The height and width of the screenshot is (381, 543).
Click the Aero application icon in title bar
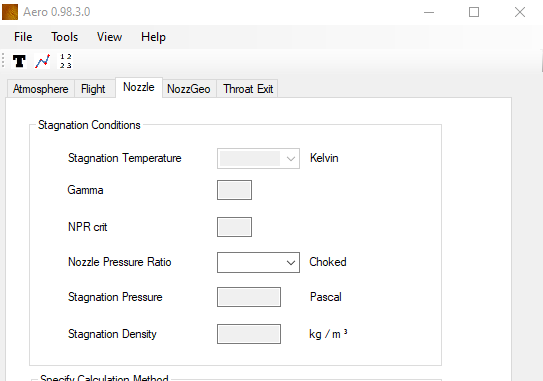10,12
